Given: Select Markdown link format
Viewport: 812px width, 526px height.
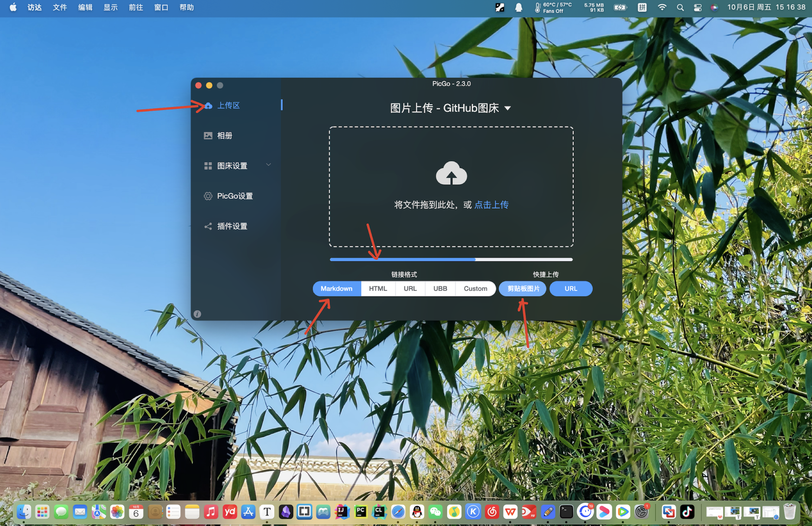Looking at the screenshot, I should click(x=336, y=289).
